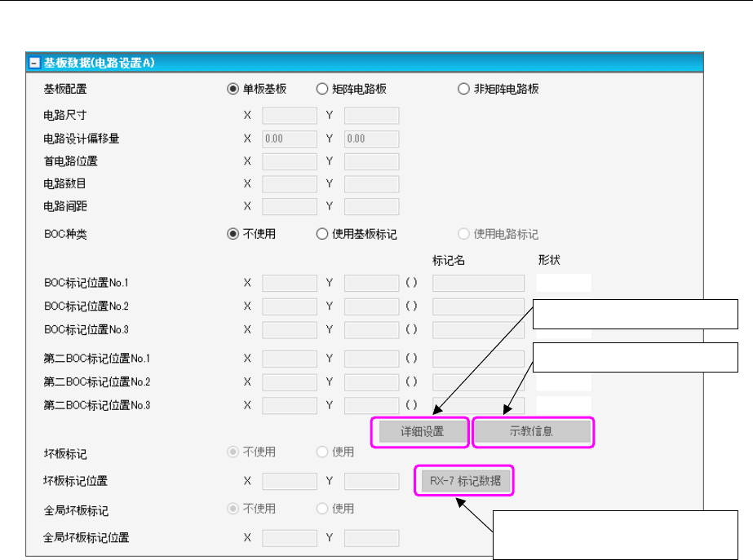Viewport: 753px width, 560px height.
Task: Click the 标记名 column header
Action: coord(449,261)
